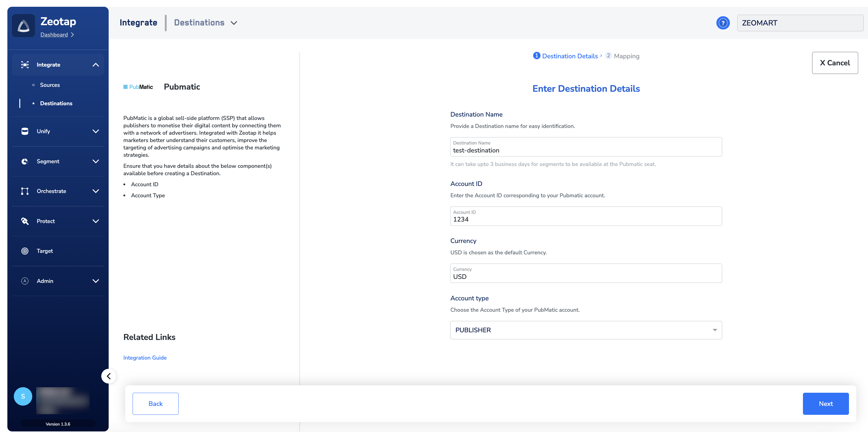868x432 pixels.
Task: Open Sources in the sidebar
Action: 50,85
